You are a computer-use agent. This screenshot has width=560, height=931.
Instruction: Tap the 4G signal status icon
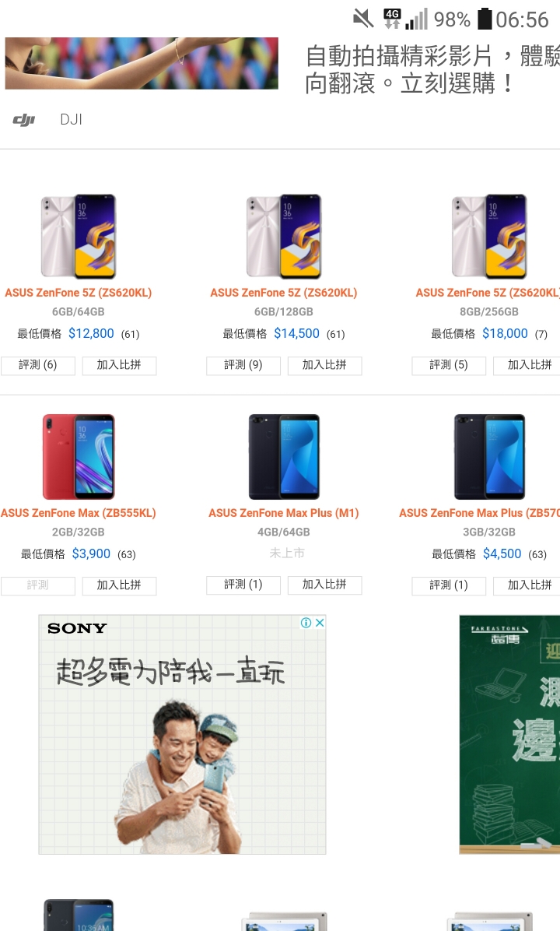392,19
